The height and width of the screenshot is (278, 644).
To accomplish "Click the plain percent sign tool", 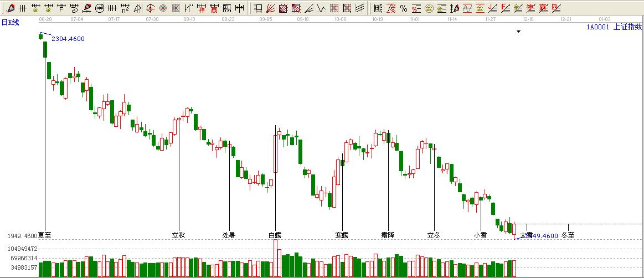I will coord(403,8).
